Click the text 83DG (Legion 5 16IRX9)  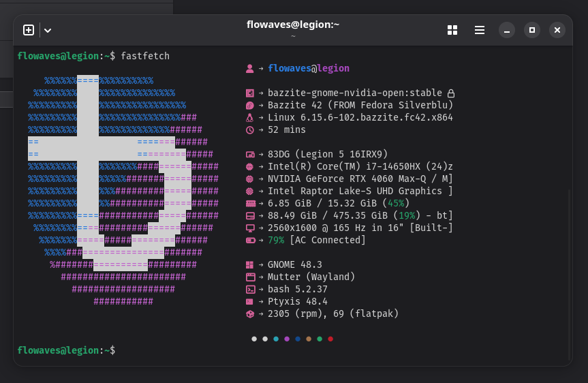click(328, 155)
